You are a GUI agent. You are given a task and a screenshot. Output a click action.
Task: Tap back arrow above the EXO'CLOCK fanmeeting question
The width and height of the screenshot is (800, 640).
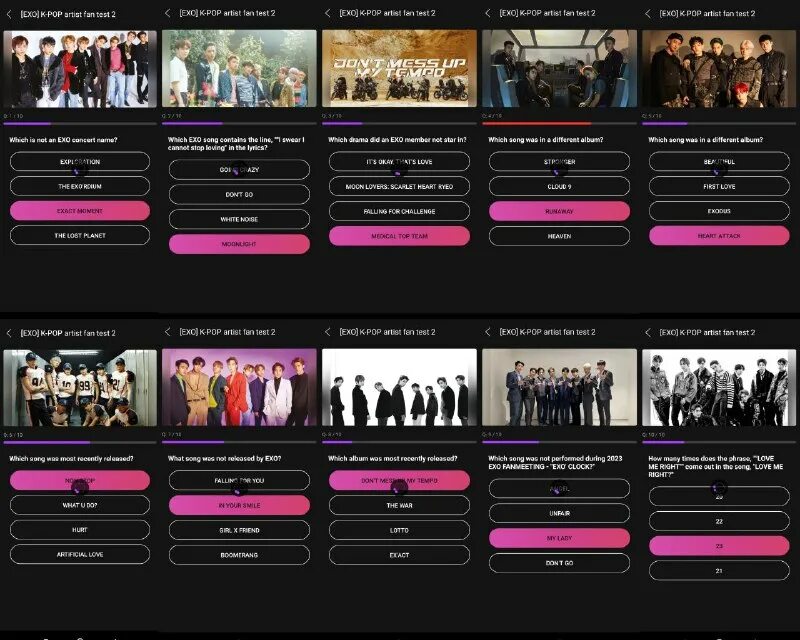pyautogui.click(x=488, y=332)
